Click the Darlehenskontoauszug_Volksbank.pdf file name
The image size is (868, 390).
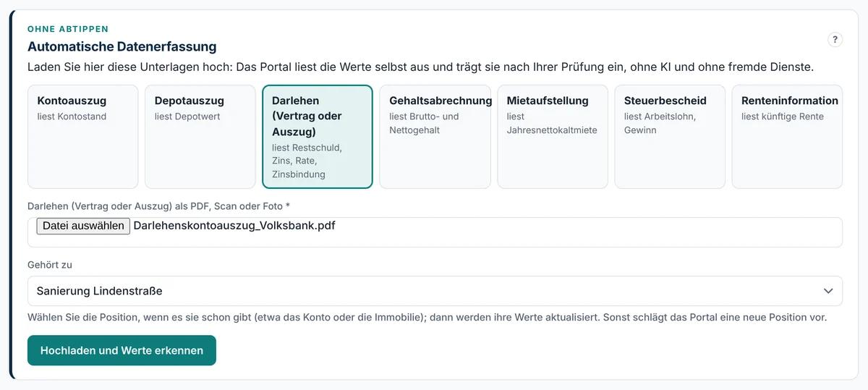tap(234, 226)
